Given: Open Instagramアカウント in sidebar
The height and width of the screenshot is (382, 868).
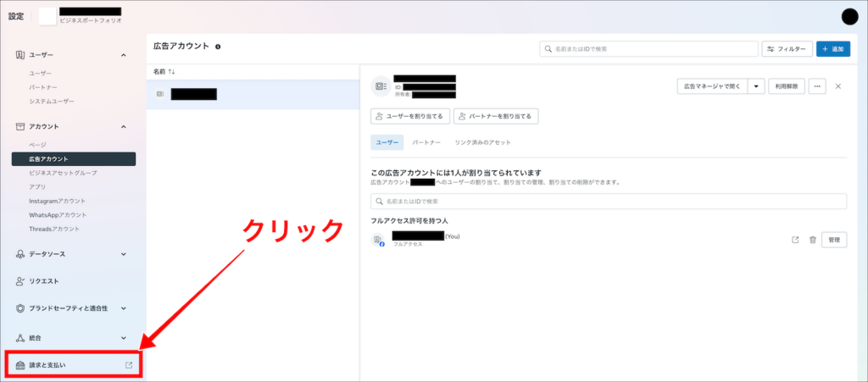Looking at the screenshot, I should pos(58,202).
